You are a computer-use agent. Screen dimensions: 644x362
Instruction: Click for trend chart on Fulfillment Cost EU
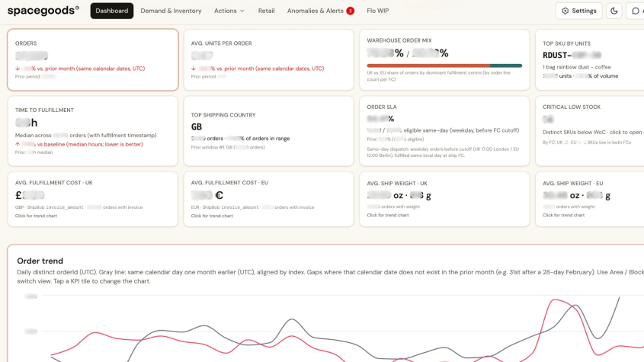(212, 216)
